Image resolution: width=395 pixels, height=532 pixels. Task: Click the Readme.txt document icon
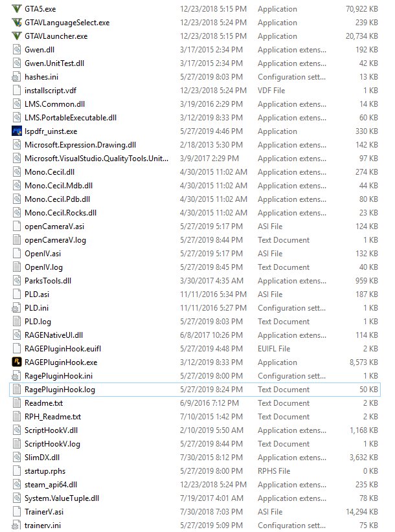[x=17, y=403]
